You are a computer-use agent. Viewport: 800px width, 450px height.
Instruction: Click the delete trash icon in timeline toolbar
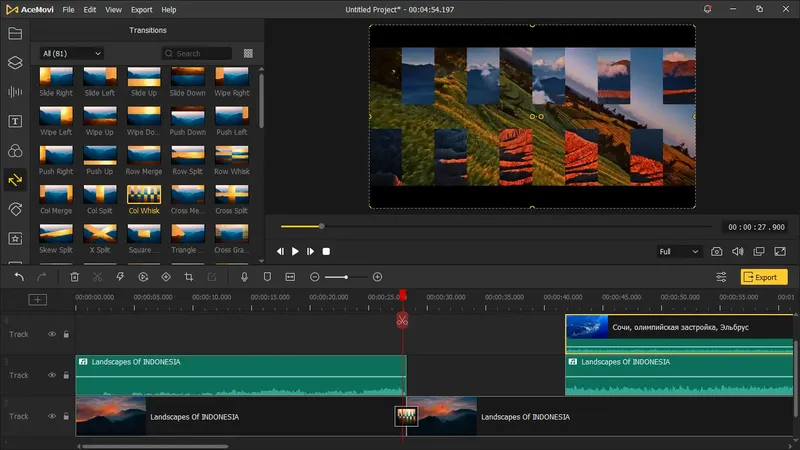click(x=74, y=277)
